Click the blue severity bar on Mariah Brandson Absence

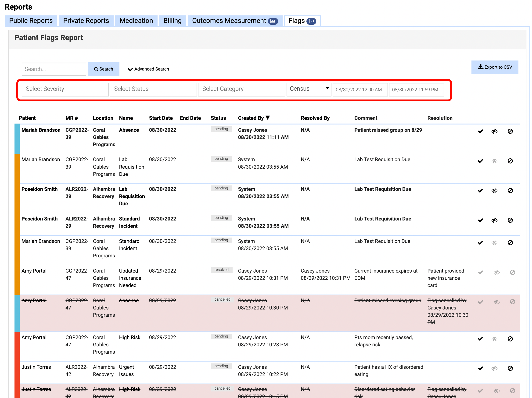click(x=17, y=139)
